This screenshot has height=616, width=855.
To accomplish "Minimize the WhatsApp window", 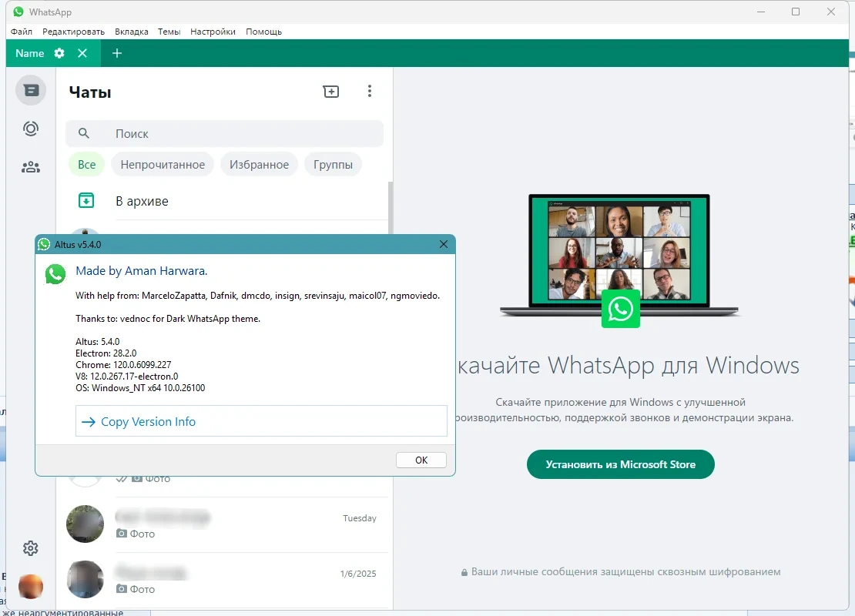I will click(x=761, y=12).
